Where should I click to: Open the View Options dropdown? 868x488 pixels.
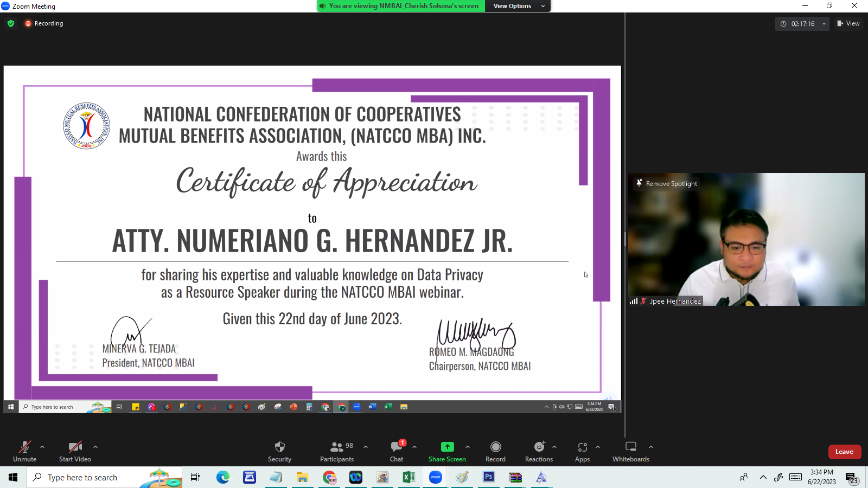click(x=518, y=6)
